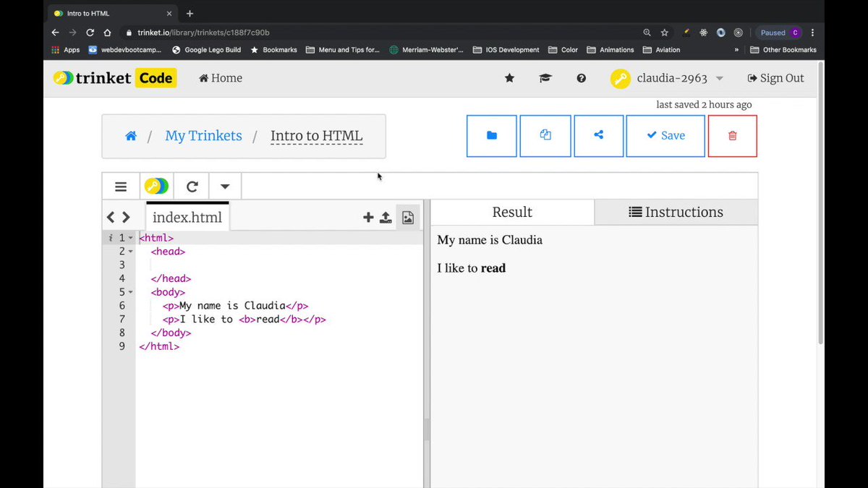Viewport: 868px width, 488px height.
Task: Open the hamburger menu in editor toolbar
Action: (121, 187)
